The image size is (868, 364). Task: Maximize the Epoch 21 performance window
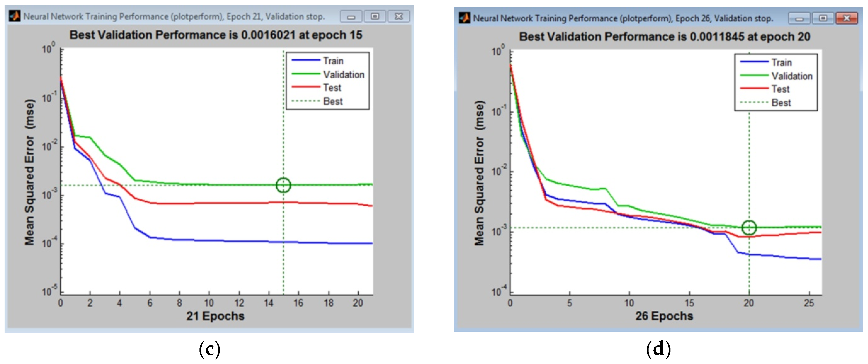click(375, 17)
